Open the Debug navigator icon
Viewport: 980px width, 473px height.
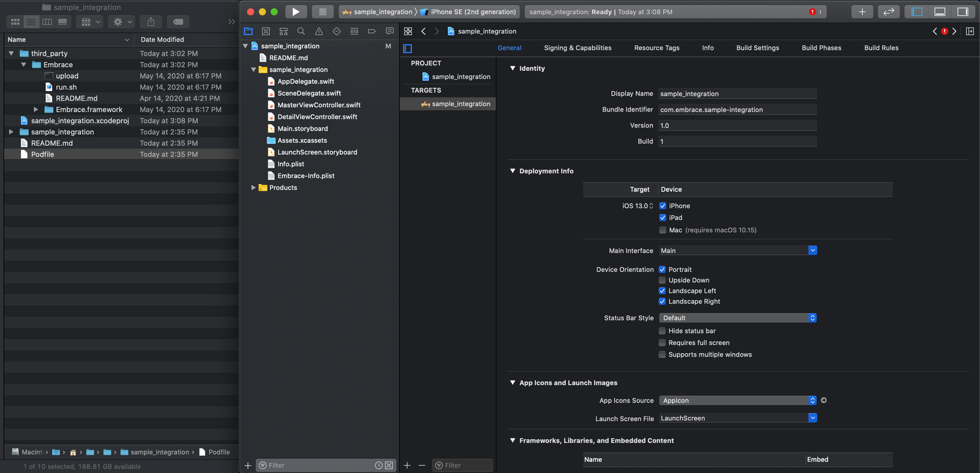[x=354, y=31]
